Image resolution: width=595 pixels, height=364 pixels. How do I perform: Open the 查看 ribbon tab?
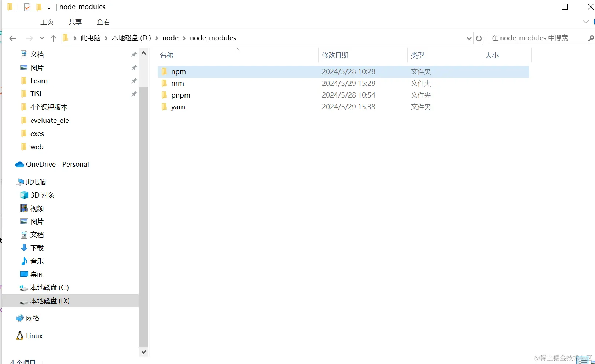103,22
